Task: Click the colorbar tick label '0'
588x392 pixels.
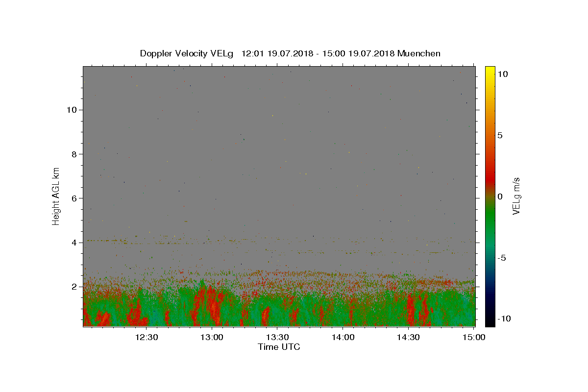Action: pos(500,196)
